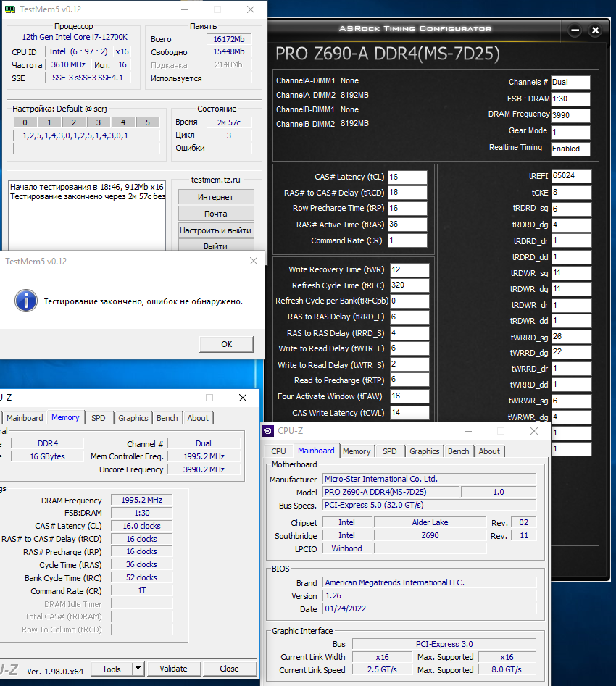Click the DRAM Frequency 3990 field
The width and height of the screenshot is (616, 686).
(570, 115)
